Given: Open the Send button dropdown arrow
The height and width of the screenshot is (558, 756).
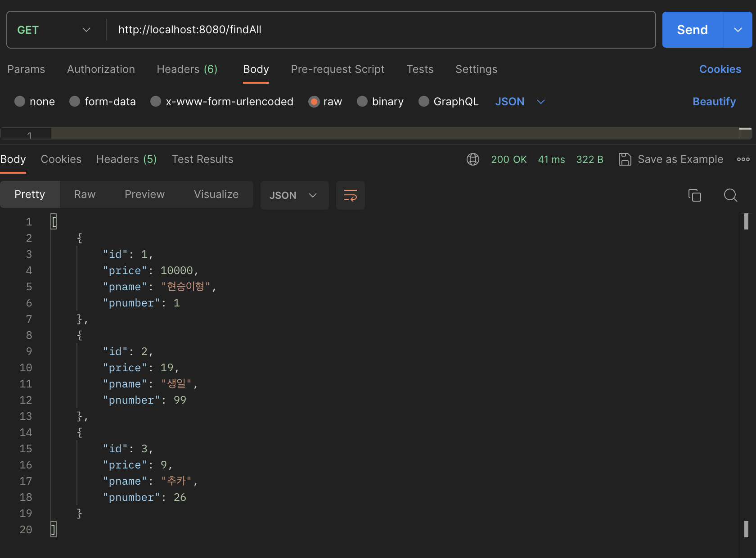Looking at the screenshot, I should (x=737, y=30).
